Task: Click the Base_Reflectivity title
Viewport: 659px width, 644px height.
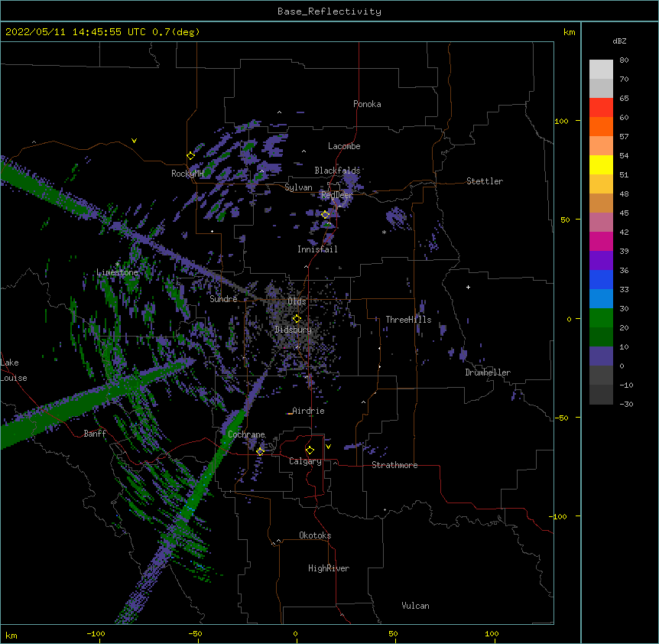Action: (x=329, y=11)
